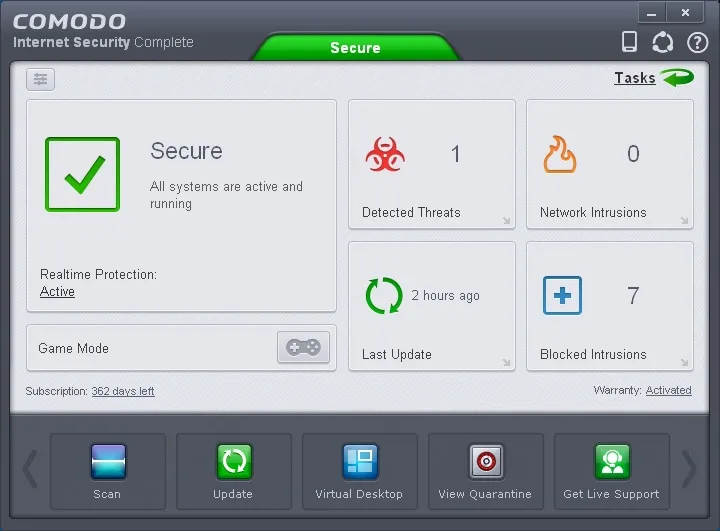Image resolution: width=720 pixels, height=531 pixels.
Task: Open the Tasks link
Action: pos(635,78)
